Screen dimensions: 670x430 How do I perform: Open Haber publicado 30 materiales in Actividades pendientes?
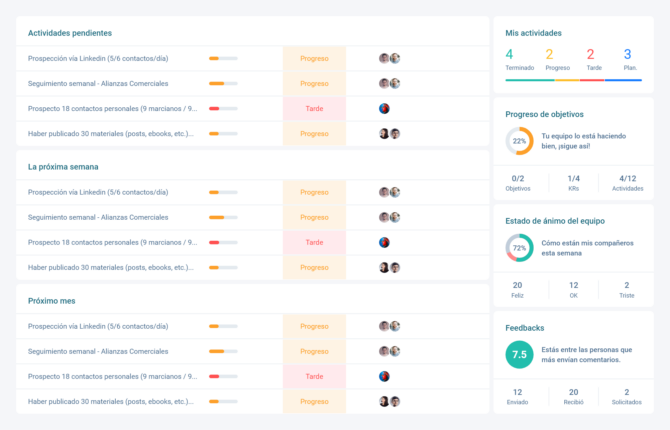point(110,133)
